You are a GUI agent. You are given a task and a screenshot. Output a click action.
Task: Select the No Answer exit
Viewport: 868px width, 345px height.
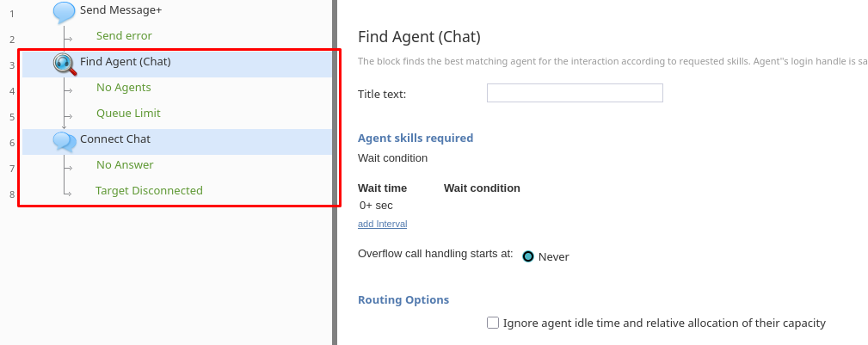click(125, 165)
